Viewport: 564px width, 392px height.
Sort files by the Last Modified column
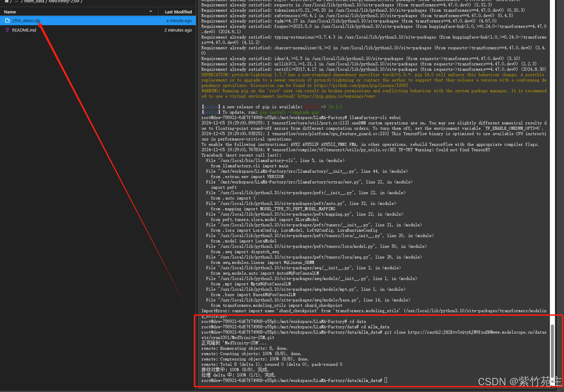[x=178, y=12]
